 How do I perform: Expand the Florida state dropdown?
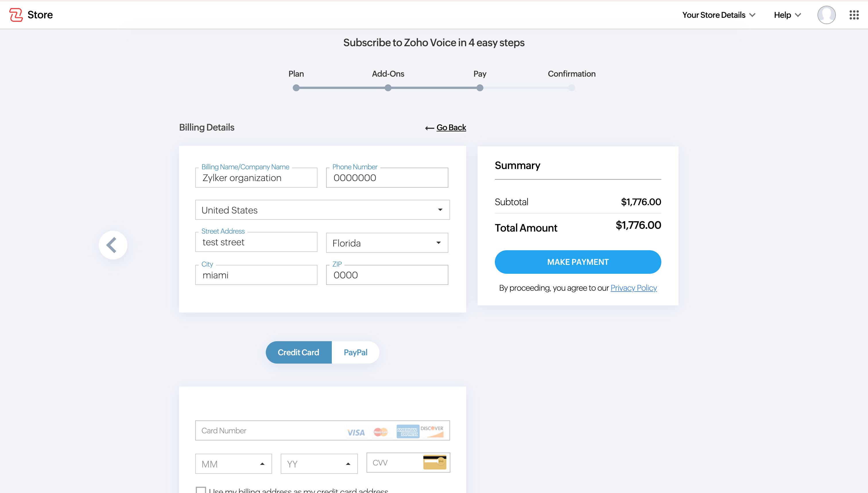tap(387, 243)
